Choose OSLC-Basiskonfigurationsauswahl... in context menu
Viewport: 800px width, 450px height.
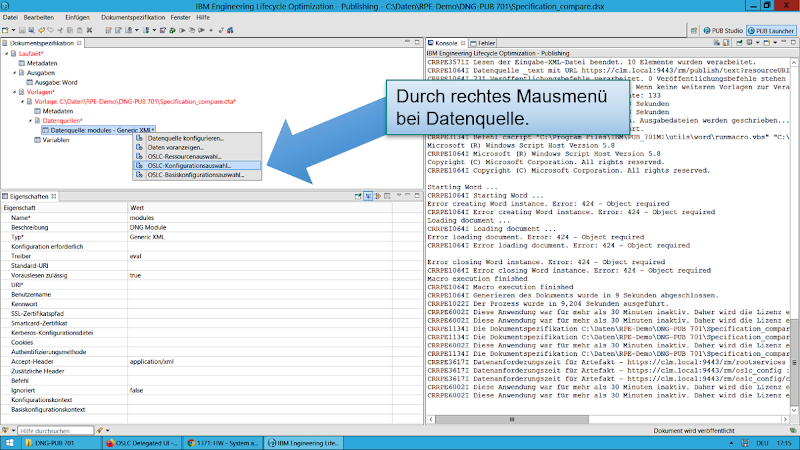[198, 175]
